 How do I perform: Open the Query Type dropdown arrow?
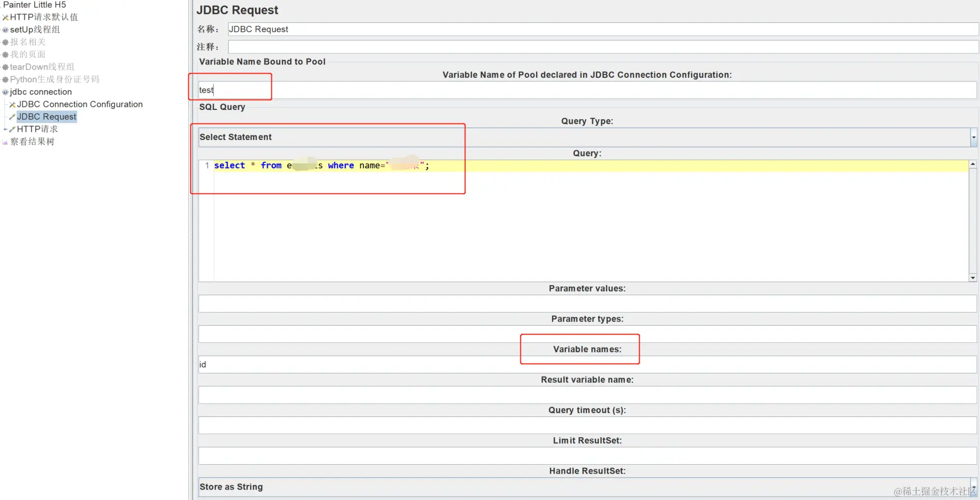974,137
